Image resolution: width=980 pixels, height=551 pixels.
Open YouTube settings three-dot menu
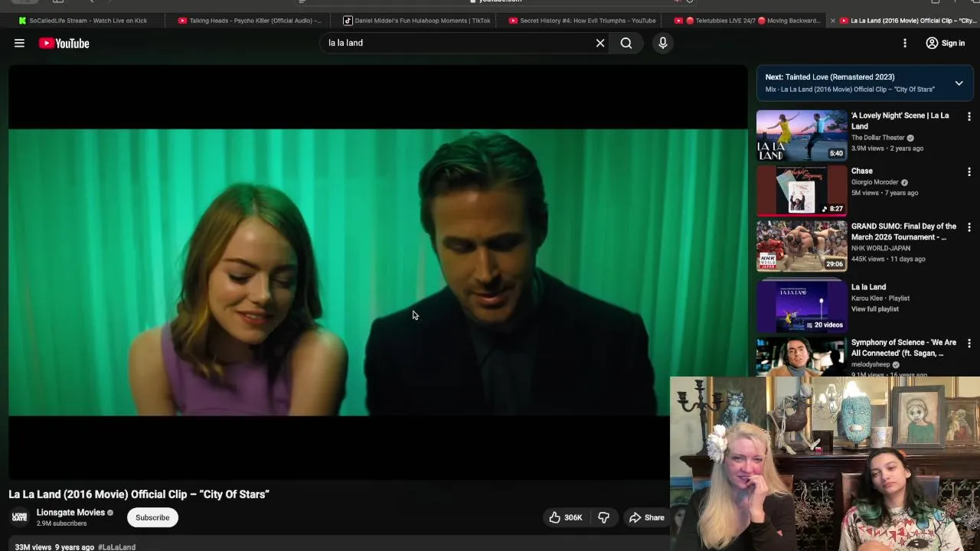tap(905, 43)
